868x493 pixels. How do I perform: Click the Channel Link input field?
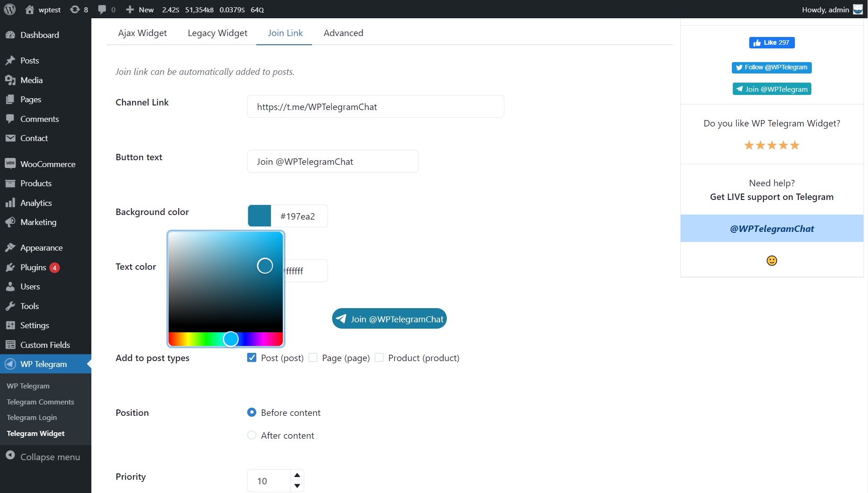click(x=376, y=106)
